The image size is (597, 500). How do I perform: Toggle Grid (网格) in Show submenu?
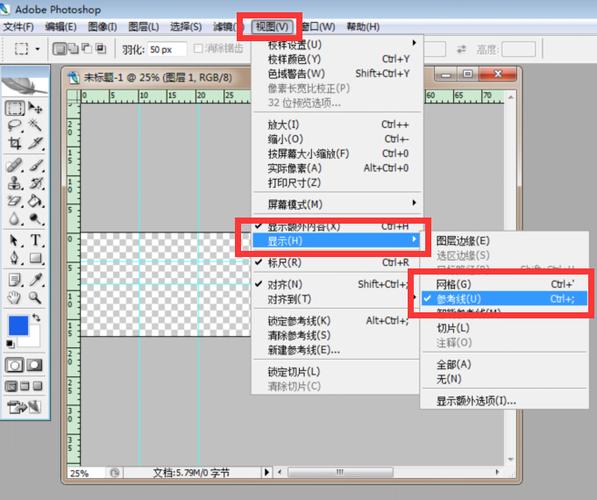click(x=504, y=284)
